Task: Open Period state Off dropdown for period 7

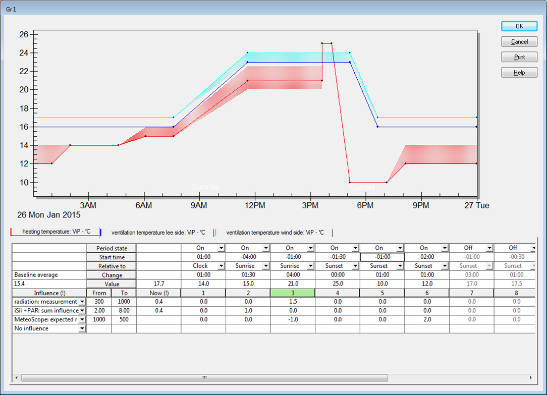Action: click(489, 248)
